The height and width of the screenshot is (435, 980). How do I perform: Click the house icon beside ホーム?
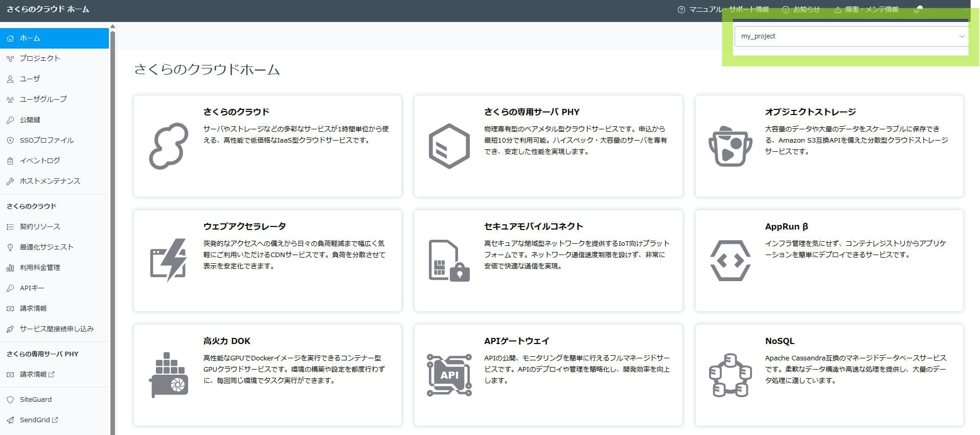click(x=10, y=38)
